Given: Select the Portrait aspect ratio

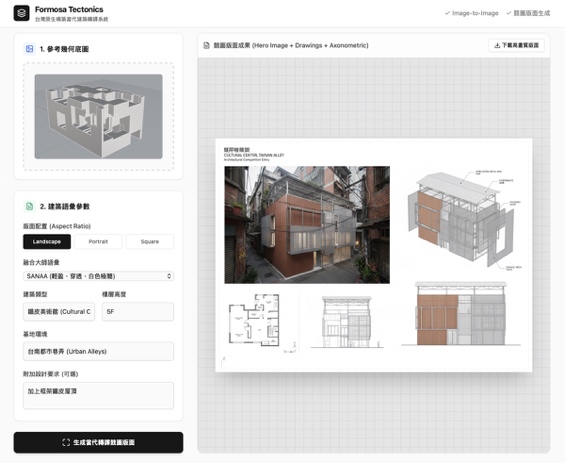Looking at the screenshot, I should pos(98,241).
